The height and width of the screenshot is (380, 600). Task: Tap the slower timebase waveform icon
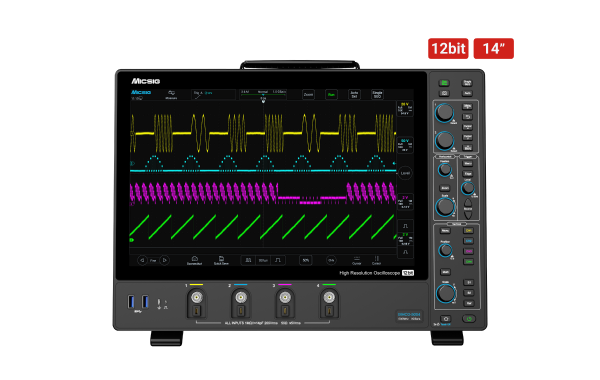[248, 260]
